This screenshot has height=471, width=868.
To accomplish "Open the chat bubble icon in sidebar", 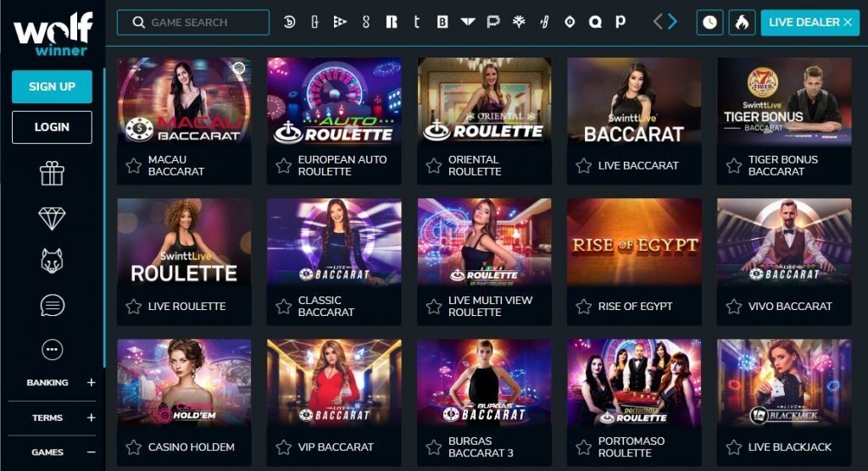I will tap(52, 306).
